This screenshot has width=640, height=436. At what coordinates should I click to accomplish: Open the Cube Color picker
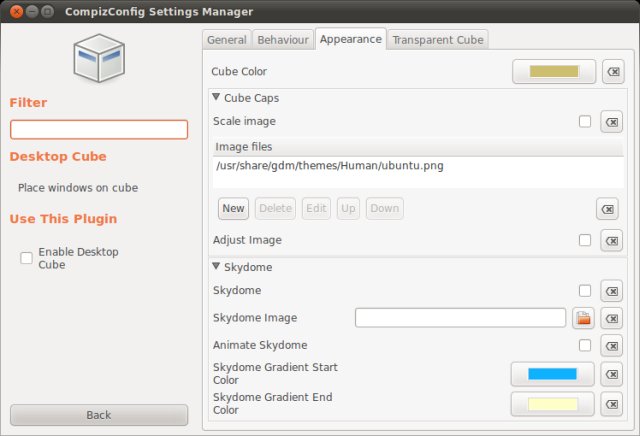[x=554, y=71]
